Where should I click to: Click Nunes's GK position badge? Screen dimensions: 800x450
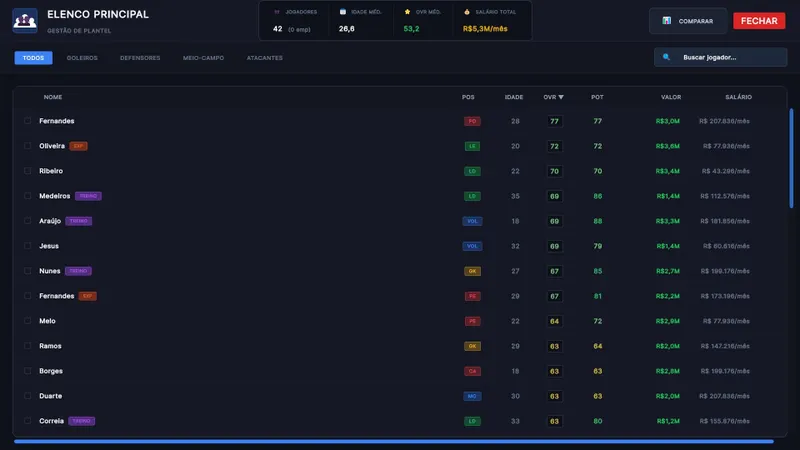[x=472, y=271]
